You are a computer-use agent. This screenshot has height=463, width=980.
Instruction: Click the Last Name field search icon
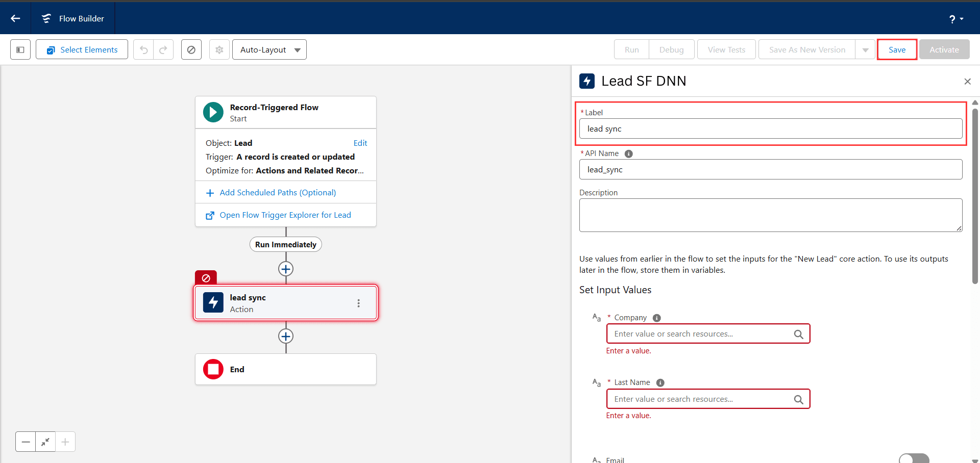pos(799,400)
